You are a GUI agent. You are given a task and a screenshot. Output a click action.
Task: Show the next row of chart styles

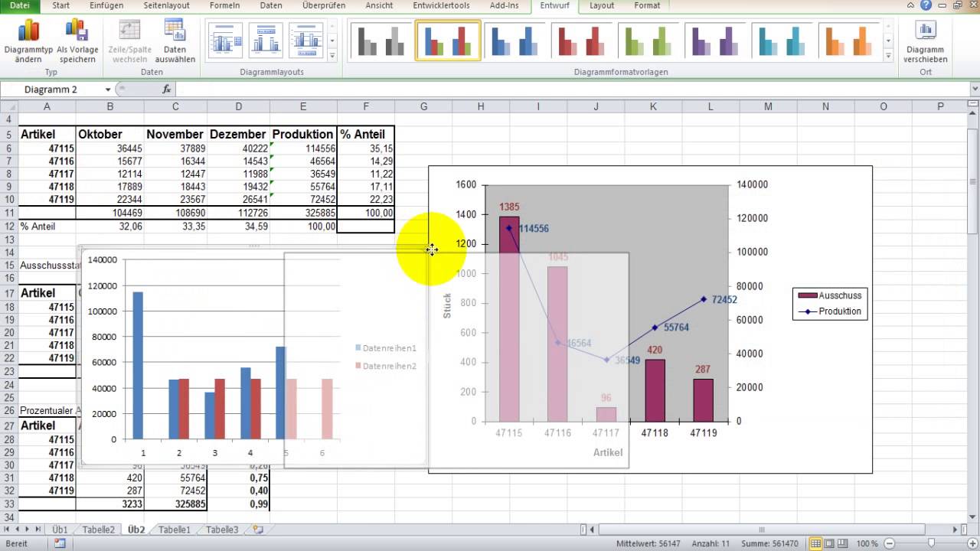(x=888, y=41)
